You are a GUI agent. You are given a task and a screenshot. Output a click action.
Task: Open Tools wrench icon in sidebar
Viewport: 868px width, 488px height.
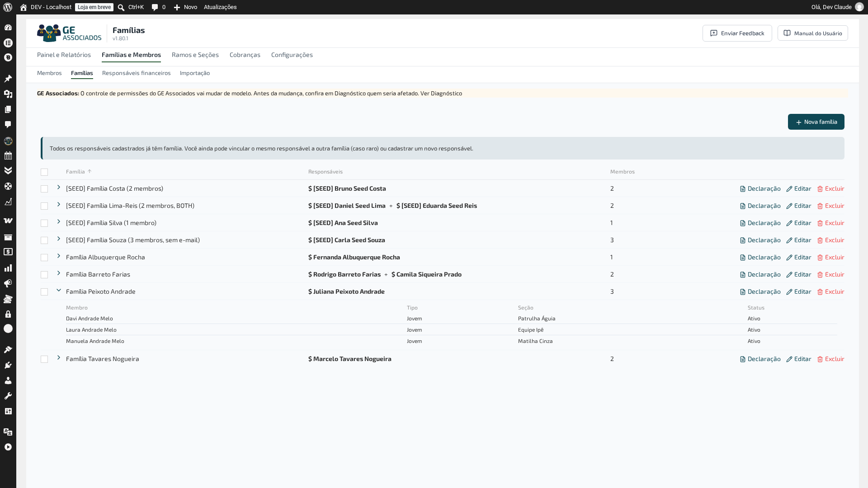8,396
